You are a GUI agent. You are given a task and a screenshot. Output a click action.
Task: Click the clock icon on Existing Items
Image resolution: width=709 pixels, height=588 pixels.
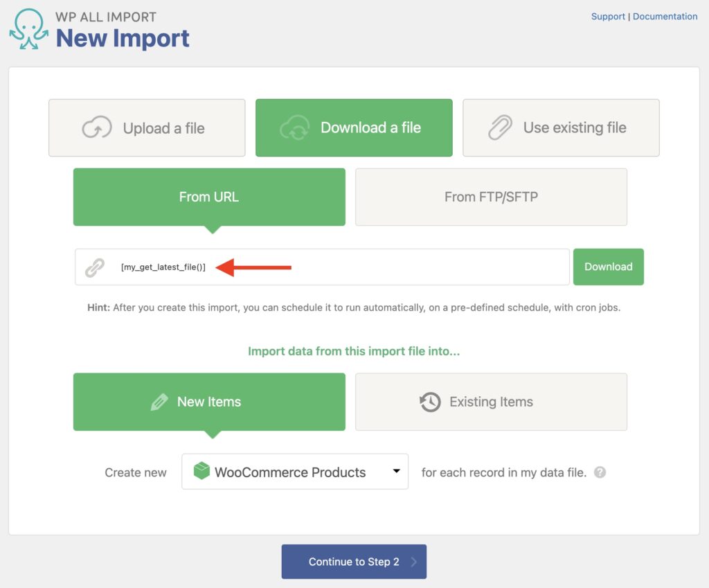point(430,402)
